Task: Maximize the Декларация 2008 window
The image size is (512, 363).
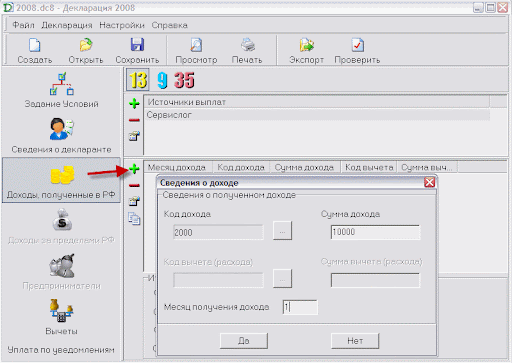Action: pos(490,7)
